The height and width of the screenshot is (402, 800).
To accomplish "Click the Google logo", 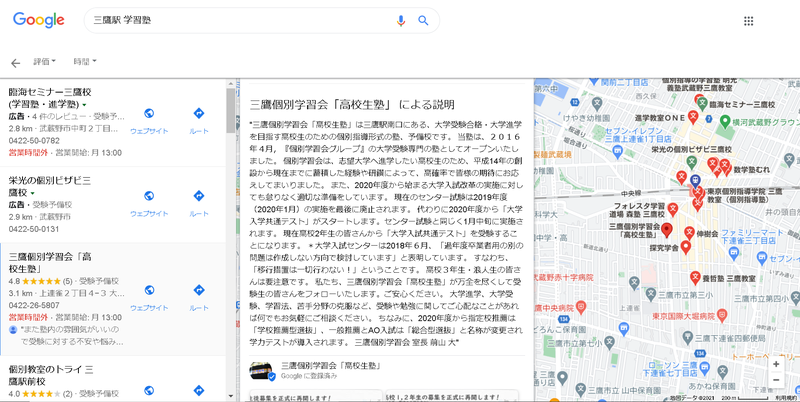I will pos(39,20).
